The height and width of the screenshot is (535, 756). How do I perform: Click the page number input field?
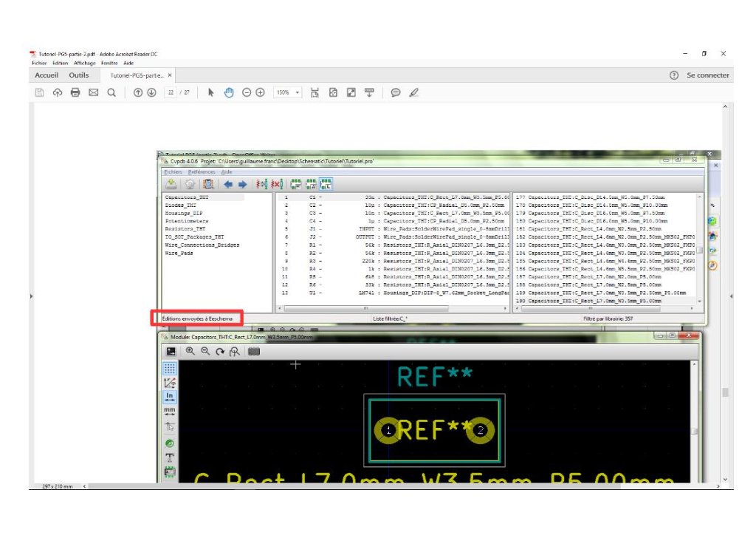(x=171, y=92)
